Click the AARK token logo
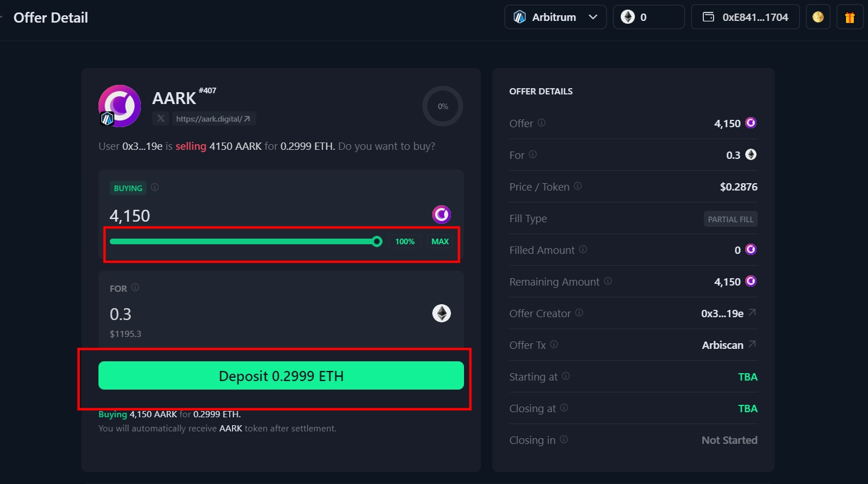 coord(119,106)
